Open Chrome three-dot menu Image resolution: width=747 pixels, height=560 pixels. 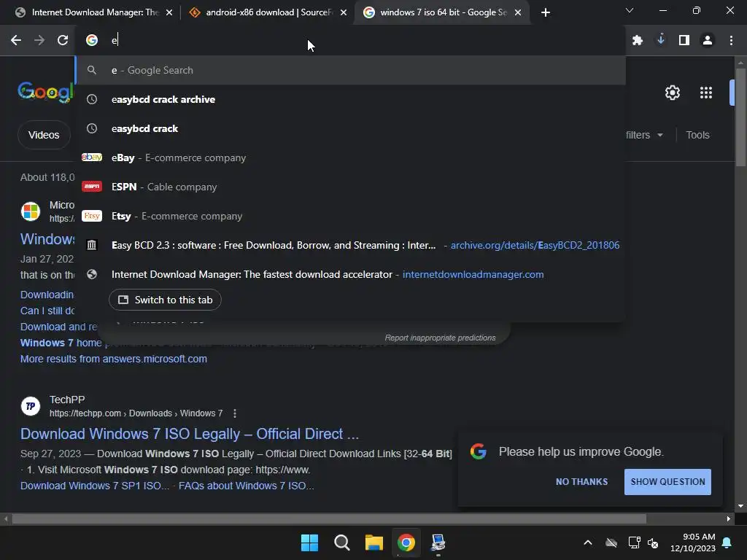coord(731,40)
